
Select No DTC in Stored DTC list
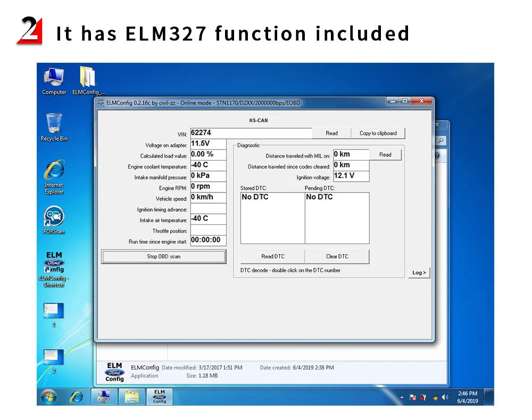tap(255, 197)
